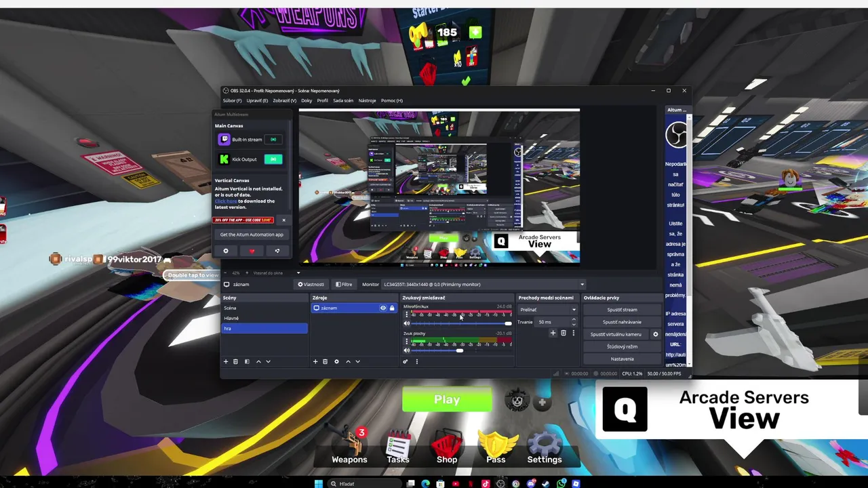The width and height of the screenshot is (868, 488).
Task: Select the 'Hlavné' scene
Action: point(264,318)
